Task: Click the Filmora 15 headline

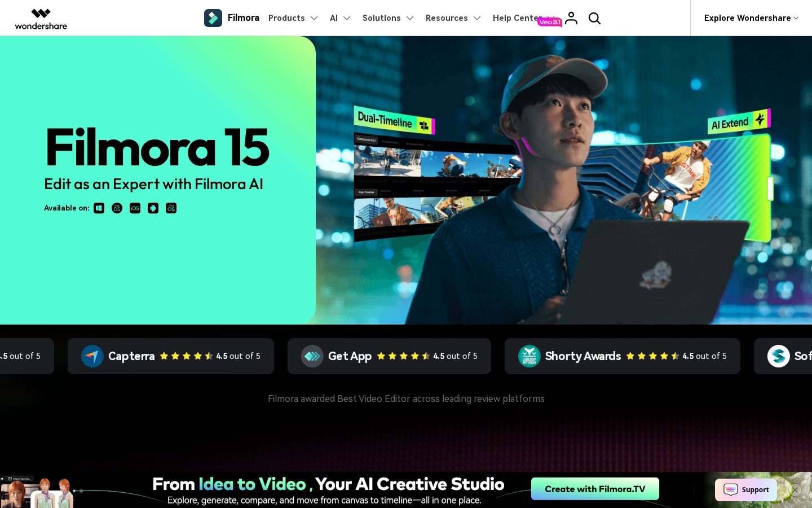Action: coord(157,147)
